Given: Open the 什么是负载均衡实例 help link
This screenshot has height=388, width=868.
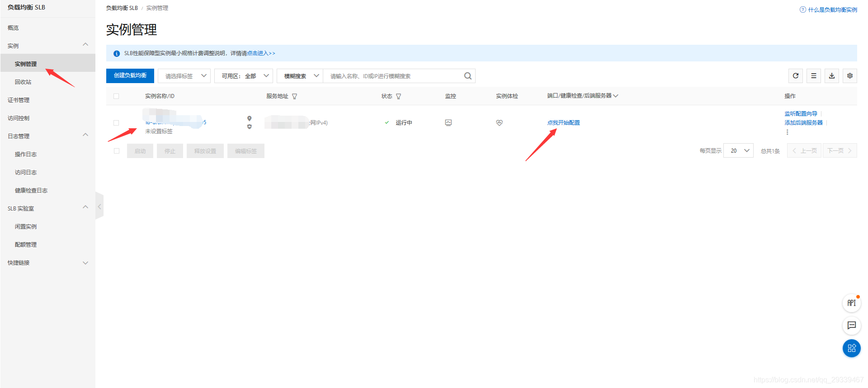Looking at the screenshot, I should pos(832,10).
